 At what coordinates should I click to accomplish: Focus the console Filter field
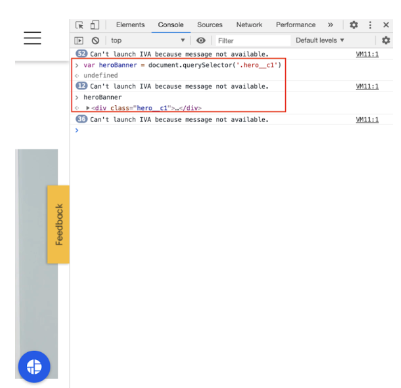pos(253,41)
